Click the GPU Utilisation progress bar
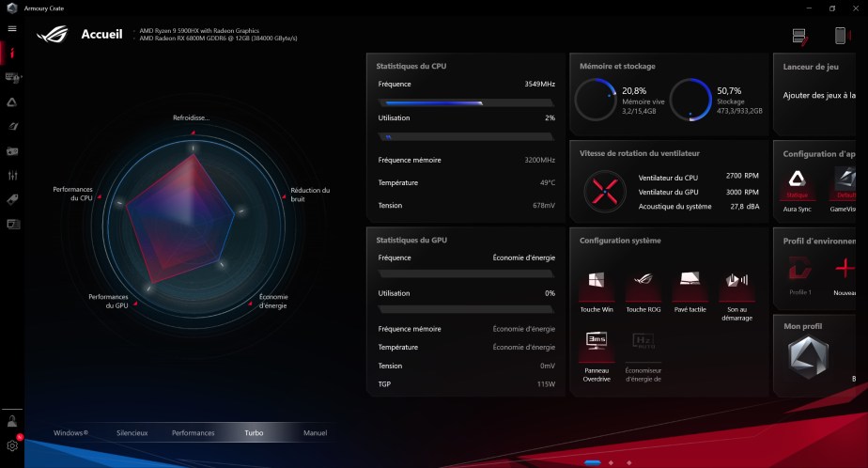The height and width of the screenshot is (468, 868). (466, 309)
